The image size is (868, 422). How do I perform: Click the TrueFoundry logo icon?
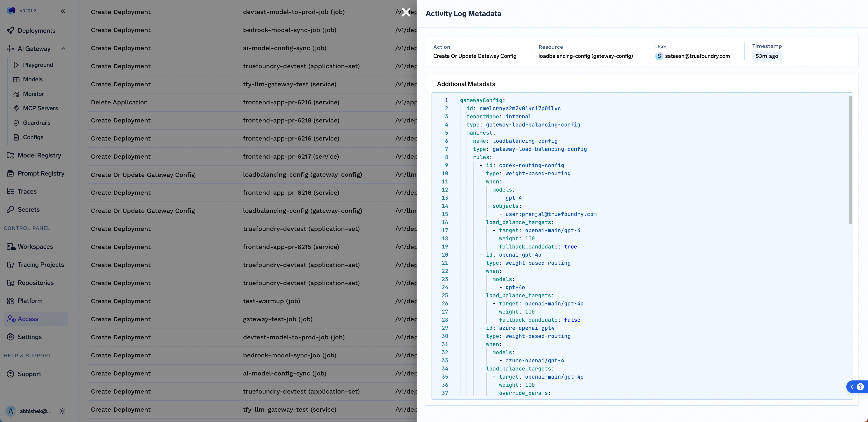11,10
